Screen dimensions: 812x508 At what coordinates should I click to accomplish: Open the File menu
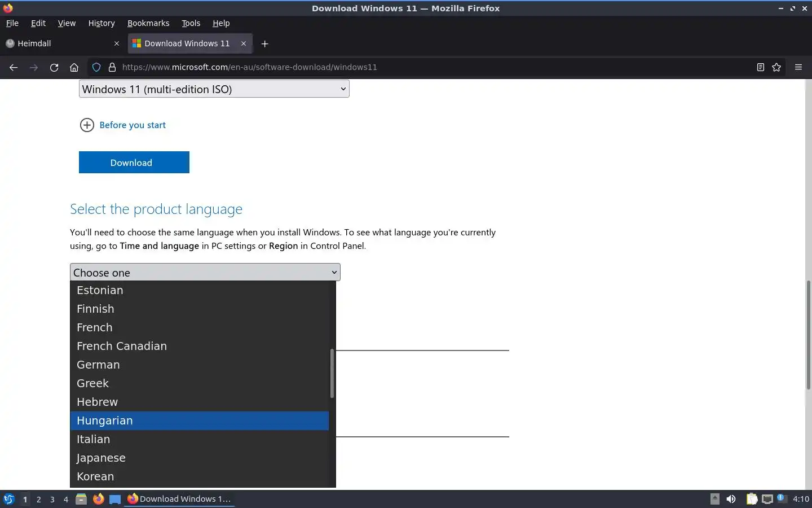(x=12, y=23)
